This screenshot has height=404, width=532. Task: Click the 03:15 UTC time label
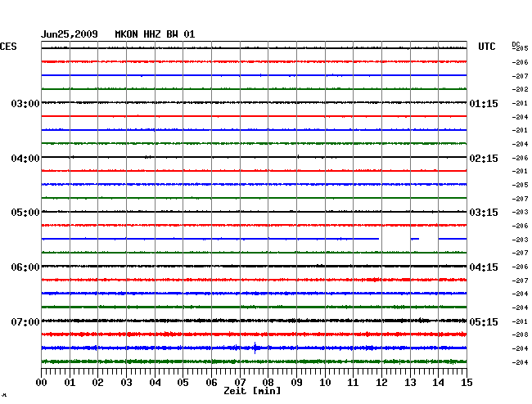tap(484, 213)
